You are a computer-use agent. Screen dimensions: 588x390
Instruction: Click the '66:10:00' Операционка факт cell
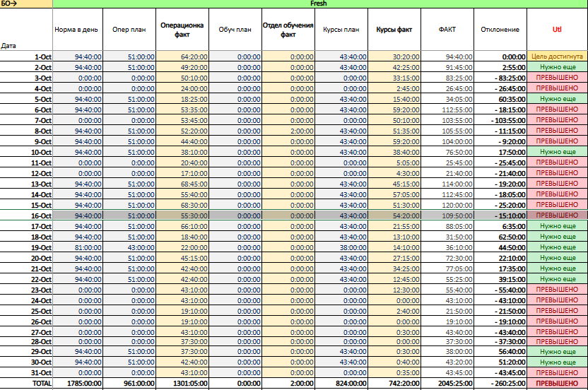[x=182, y=226]
